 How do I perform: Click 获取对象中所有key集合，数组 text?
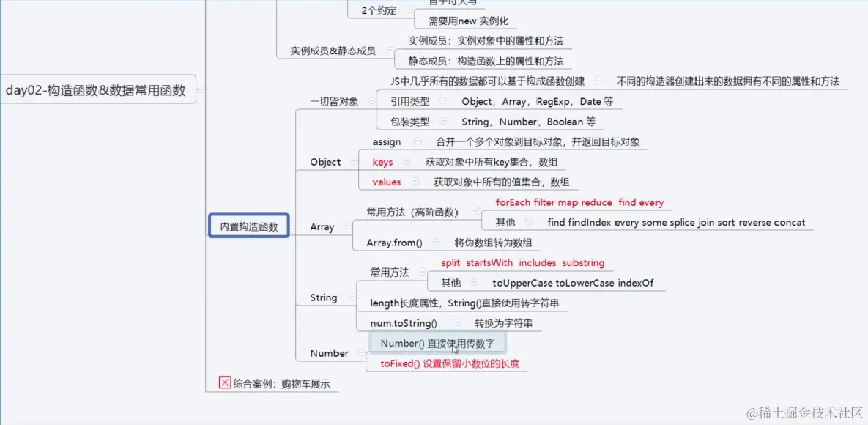pyautogui.click(x=492, y=162)
